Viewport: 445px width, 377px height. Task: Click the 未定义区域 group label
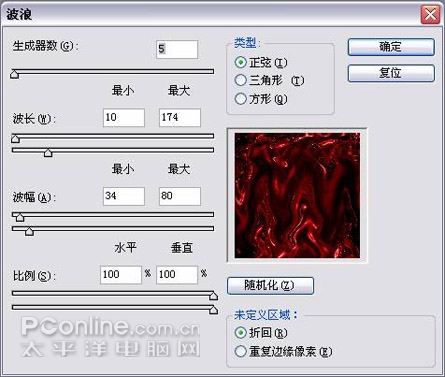coord(265,315)
